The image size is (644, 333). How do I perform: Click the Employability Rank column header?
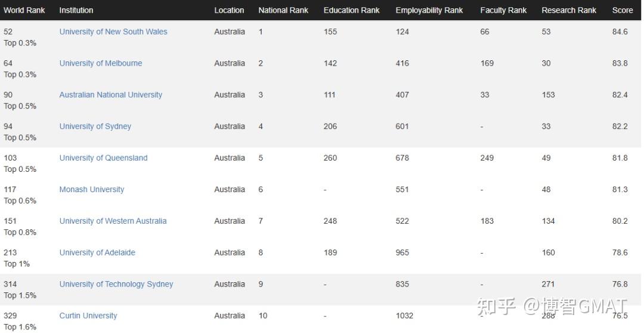[x=429, y=10]
